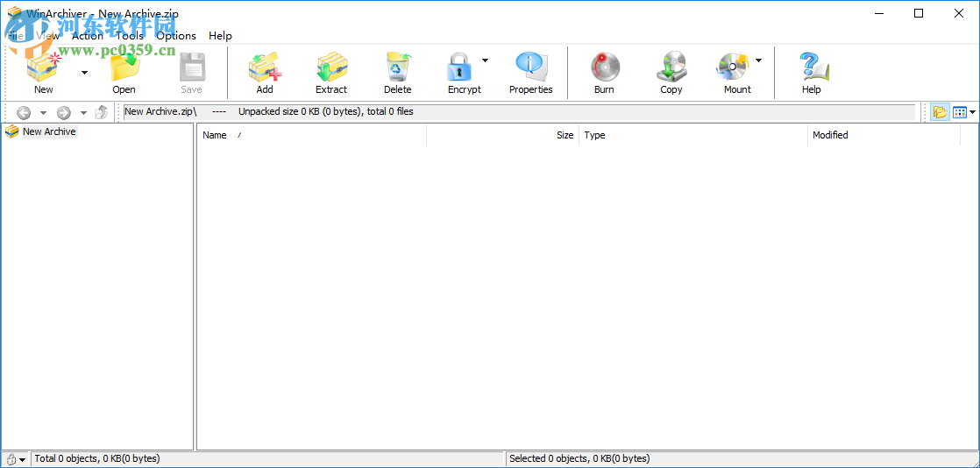Image resolution: width=980 pixels, height=468 pixels.
Task: Sort by the Name column header
Action: 312,135
